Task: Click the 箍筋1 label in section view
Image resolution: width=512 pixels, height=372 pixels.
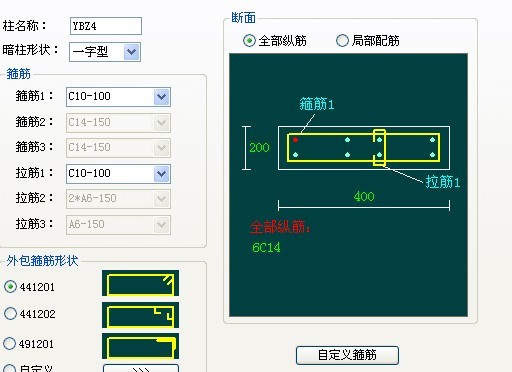Action: pos(317,104)
